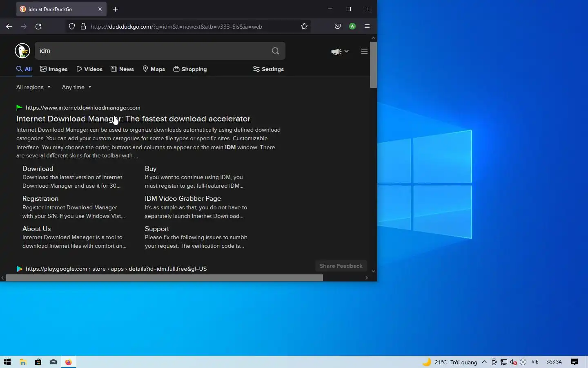Image resolution: width=588 pixels, height=368 pixels.
Task: Open the DuckDuckGo megaphone dropdown
Action: tap(340, 51)
